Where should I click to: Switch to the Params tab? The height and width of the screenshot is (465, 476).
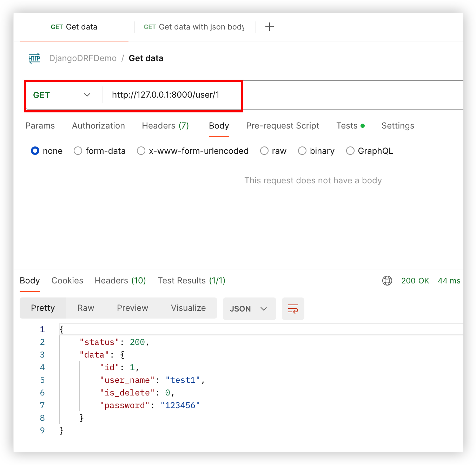[x=40, y=126]
